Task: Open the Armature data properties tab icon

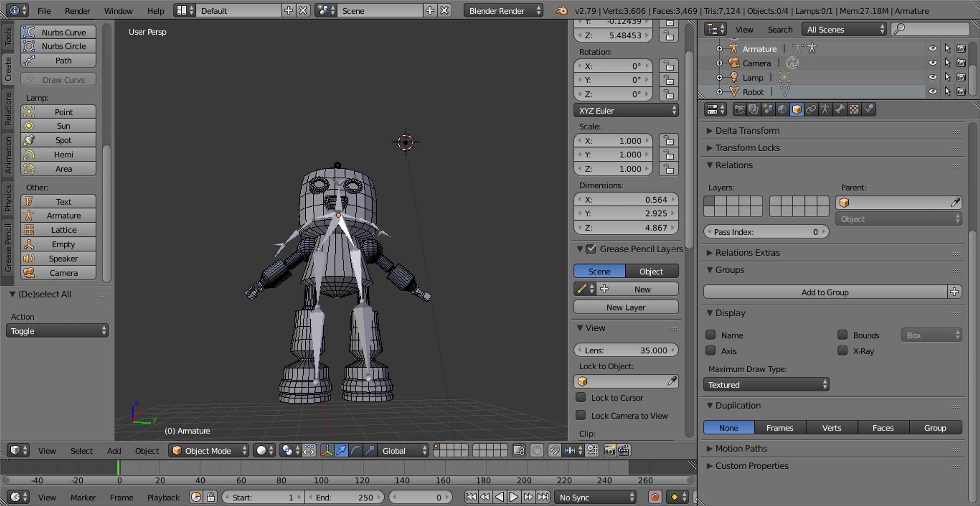Action: 825,109
